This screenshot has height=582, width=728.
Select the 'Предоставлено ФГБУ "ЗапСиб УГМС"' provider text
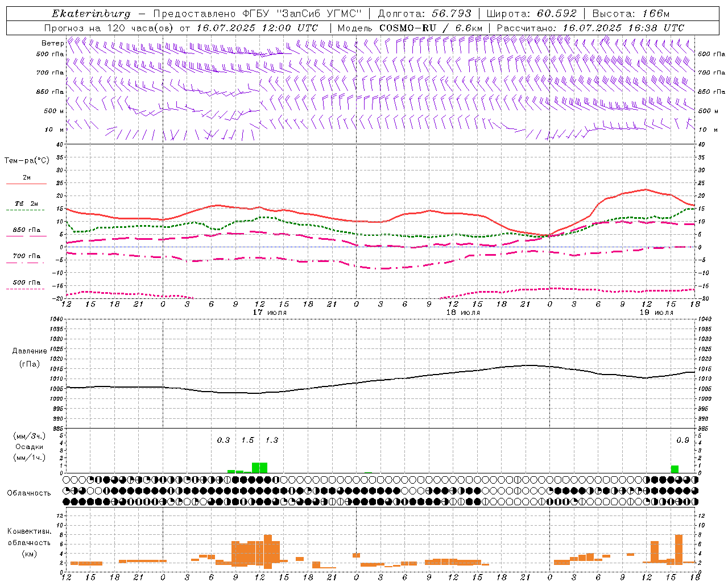(x=258, y=14)
